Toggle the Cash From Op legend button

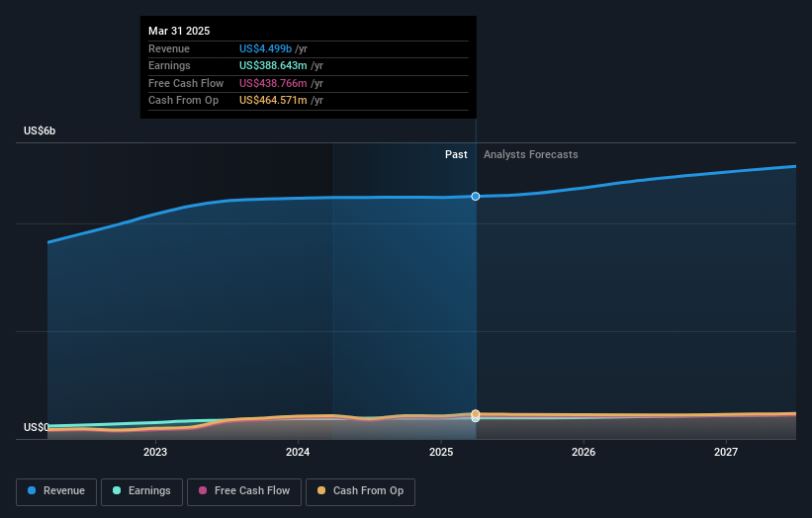coord(360,491)
